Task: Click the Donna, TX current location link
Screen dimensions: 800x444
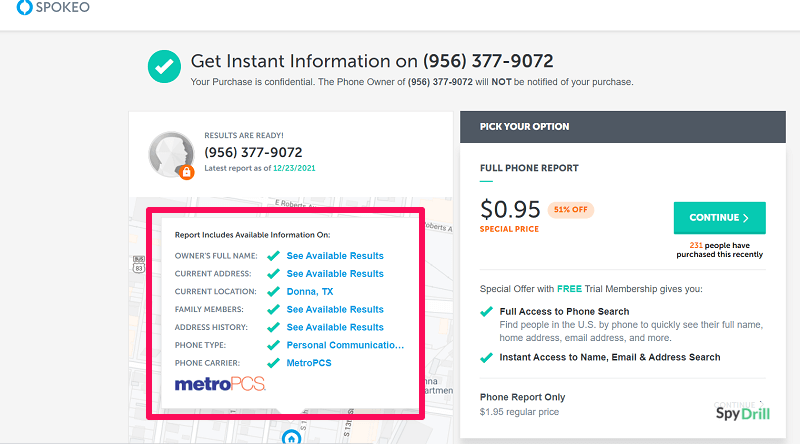Action: [x=310, y=292]
